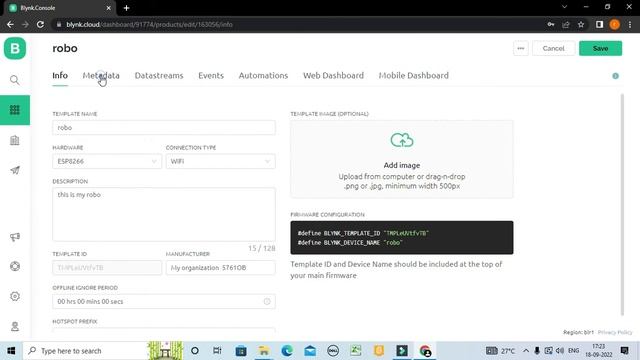This screenshot has height=360, width=640.
Task: Click the browser address bar URL
Action: point(149,24)
